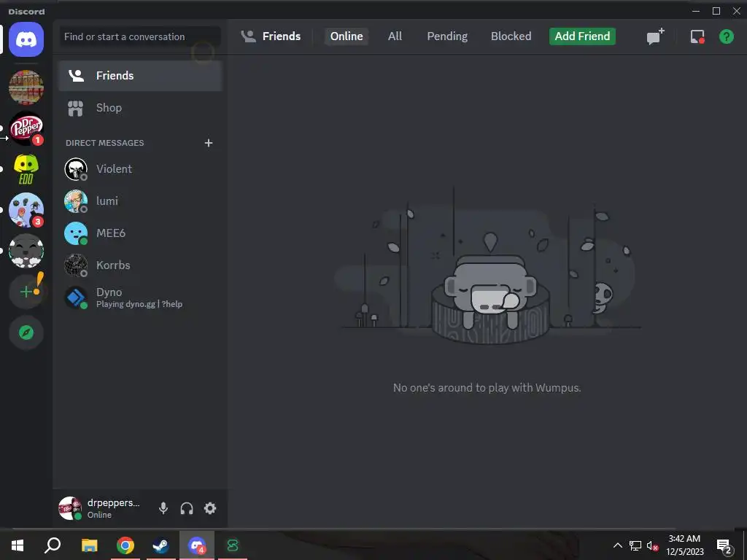Open Violent direct message
Screen dimensions: 747x560
[141, 169]
